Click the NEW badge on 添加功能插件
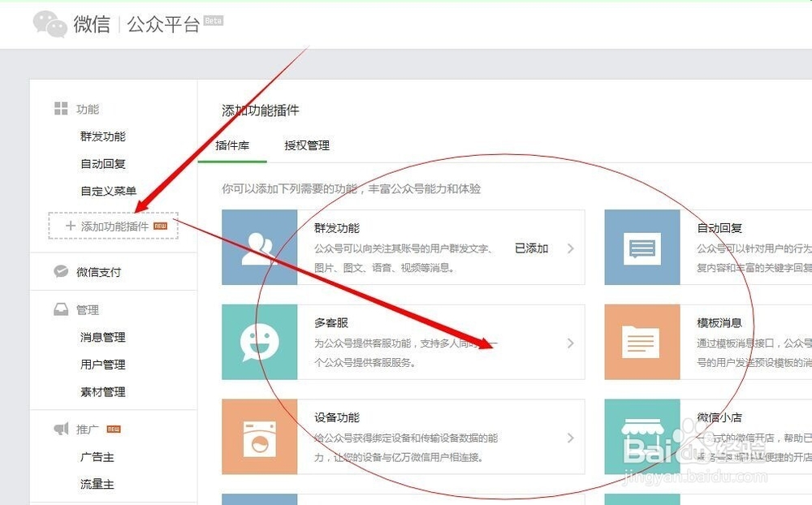The image size is (812, 505). tap(161, 226)
